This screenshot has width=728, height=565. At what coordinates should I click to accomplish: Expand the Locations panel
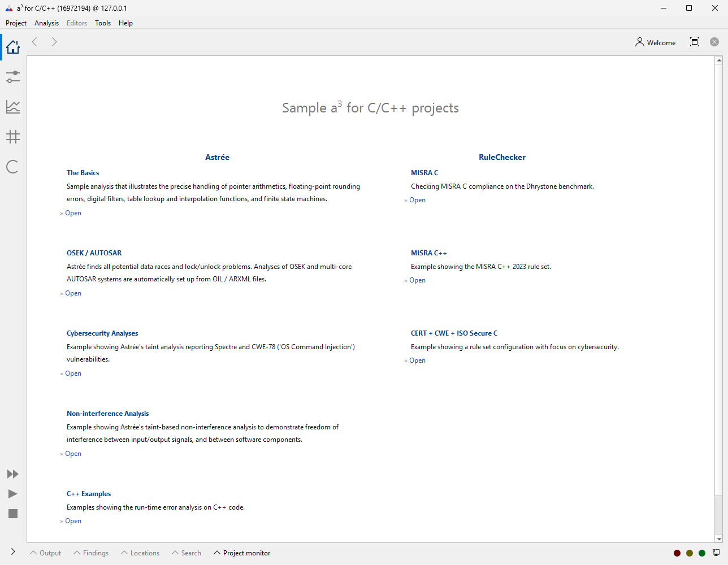[140, 553]
